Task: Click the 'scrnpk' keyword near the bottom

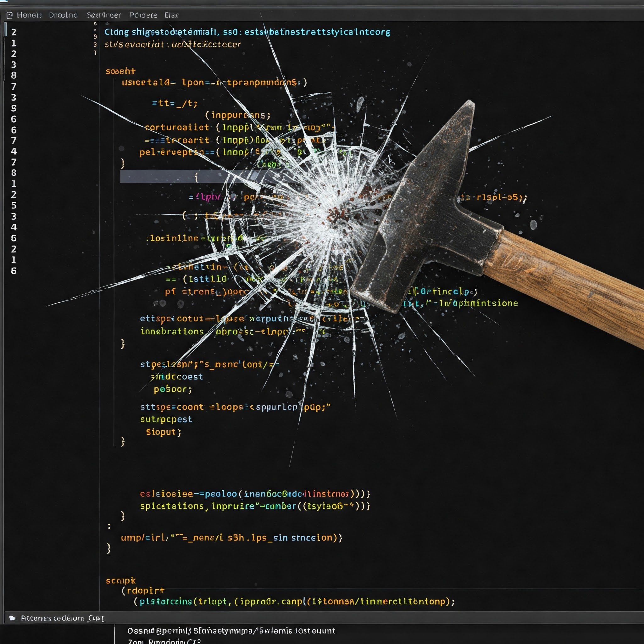Action: pyautogui.click(x=121, y=581)
